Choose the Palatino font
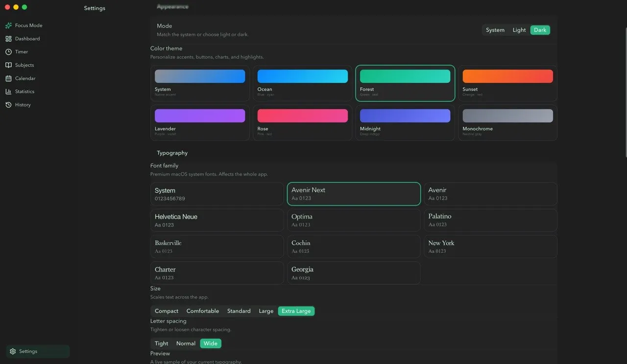The image size is (627, 364). click(x=490, y=220)
